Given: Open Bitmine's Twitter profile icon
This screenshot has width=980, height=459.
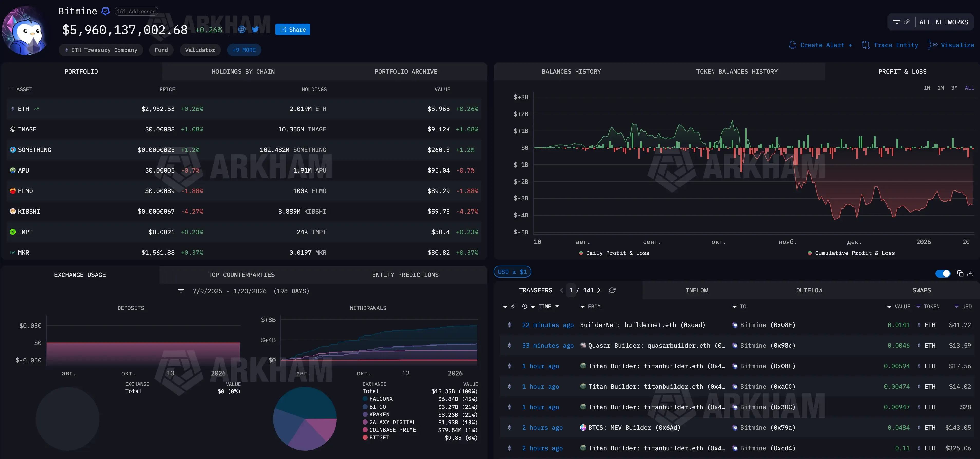Looking at the screenshot, I should [255, 29].
